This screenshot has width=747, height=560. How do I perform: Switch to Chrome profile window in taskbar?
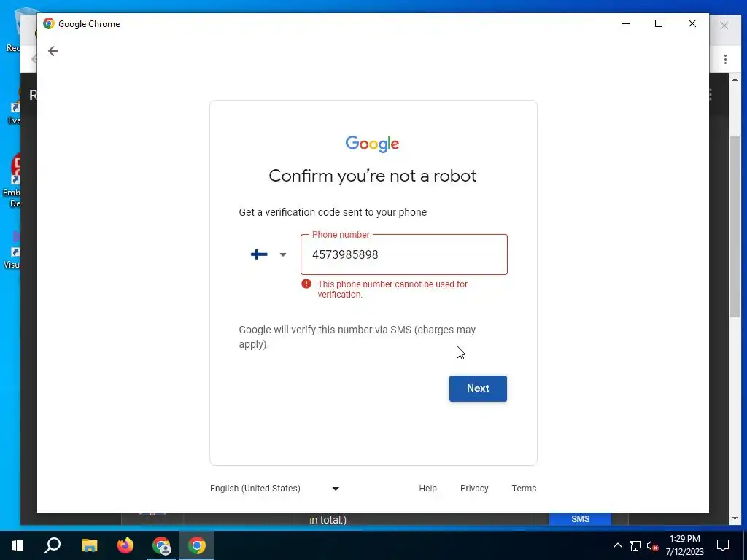tap(161, 545)
